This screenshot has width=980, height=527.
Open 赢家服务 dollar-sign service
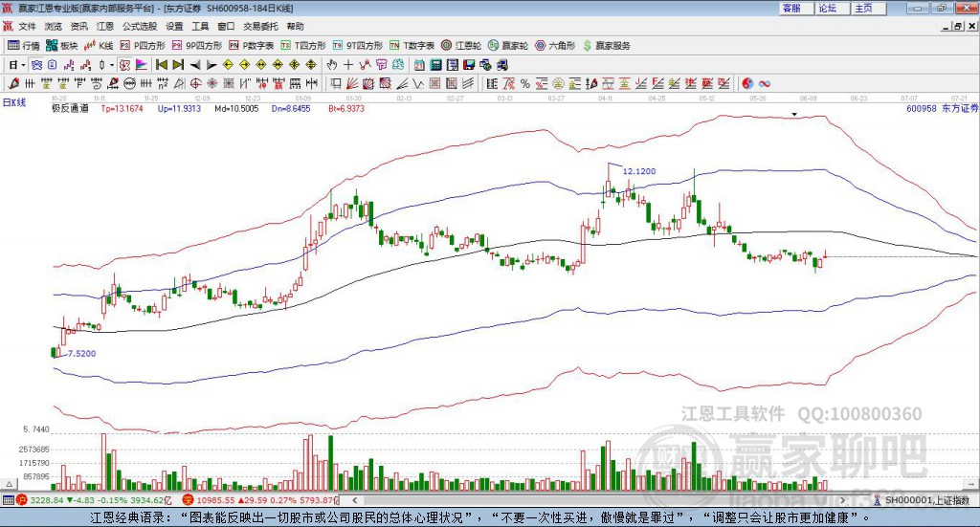[x=606, y=46]
